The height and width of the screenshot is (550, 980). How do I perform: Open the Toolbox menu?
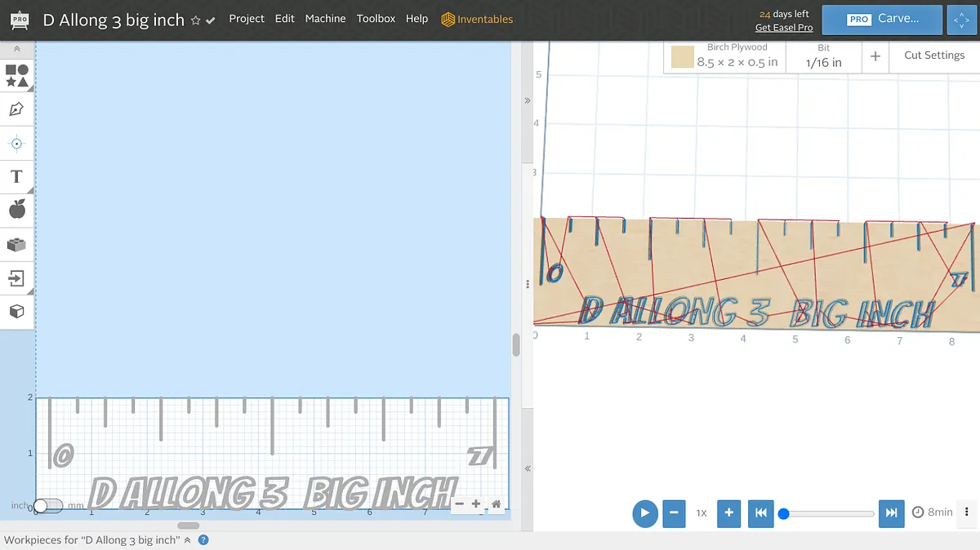376,19
